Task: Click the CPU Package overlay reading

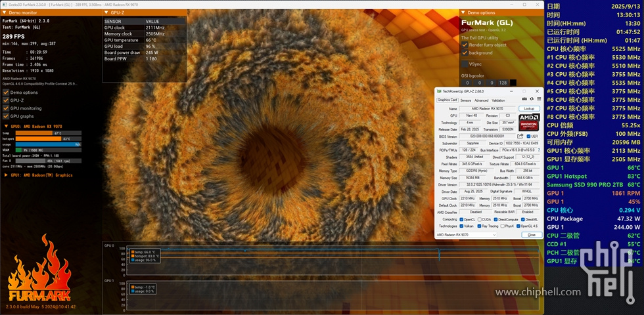Action: [x=593, y=219]
